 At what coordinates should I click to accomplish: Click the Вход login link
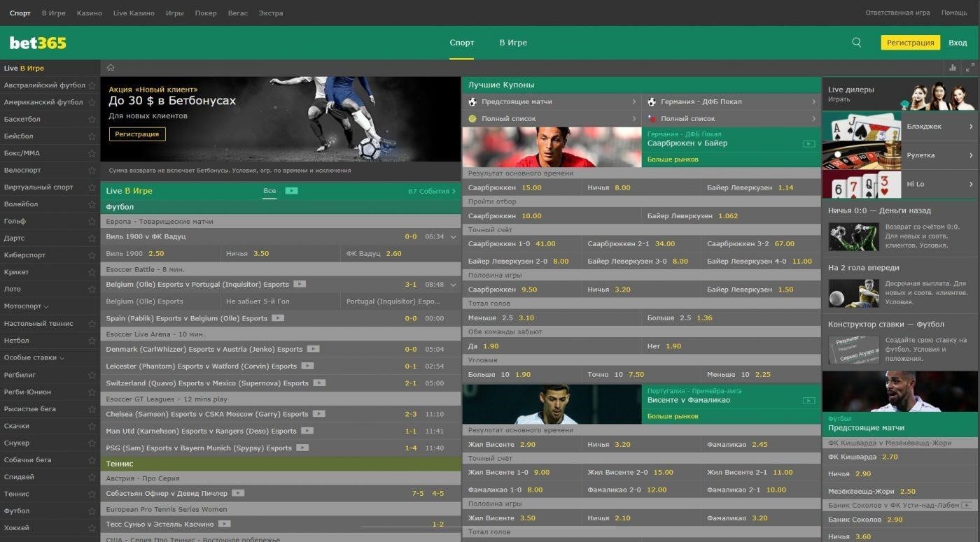pyautogui.click(x=958, y=43)
